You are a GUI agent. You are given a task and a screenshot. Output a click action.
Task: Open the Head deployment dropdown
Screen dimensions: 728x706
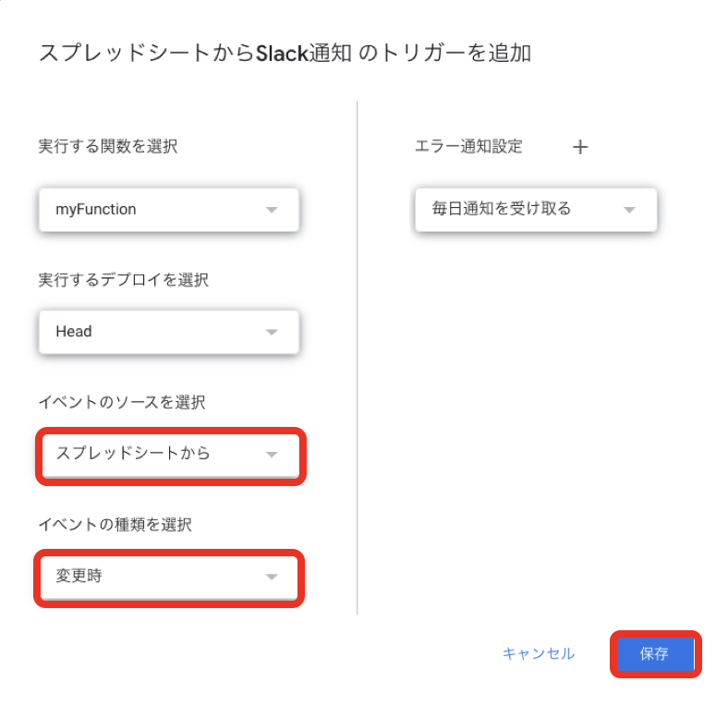point(169,332)
